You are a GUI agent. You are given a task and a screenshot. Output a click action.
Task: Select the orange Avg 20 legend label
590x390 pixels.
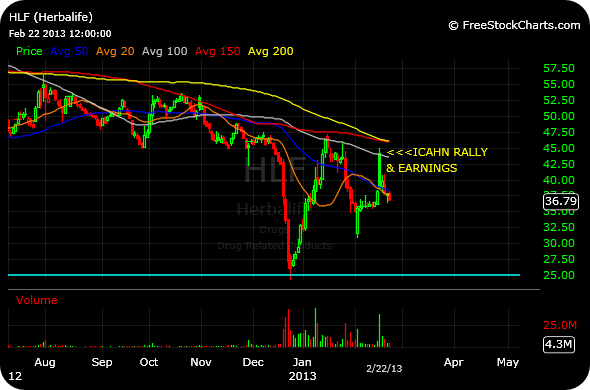coord(115,51)
